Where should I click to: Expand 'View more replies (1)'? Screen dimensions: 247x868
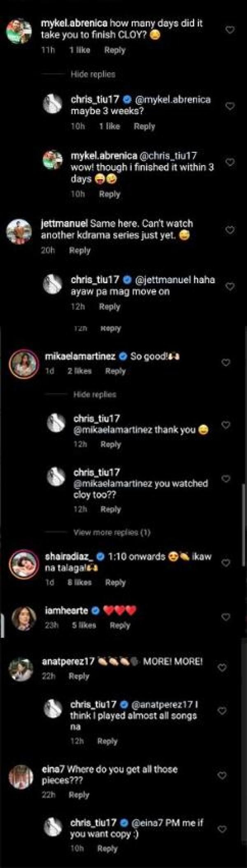(112, 532)
